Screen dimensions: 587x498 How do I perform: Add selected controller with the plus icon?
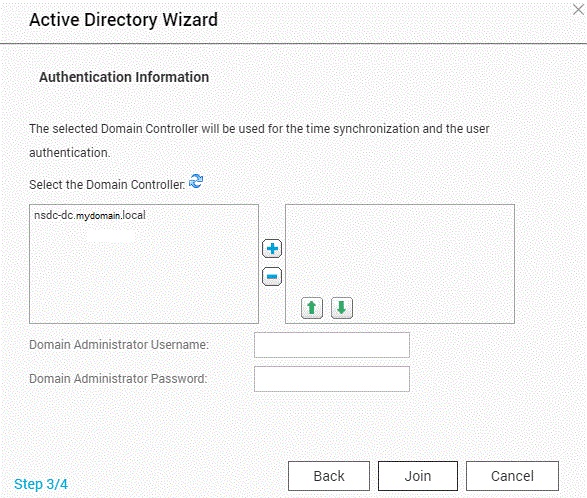pos(272,249)
